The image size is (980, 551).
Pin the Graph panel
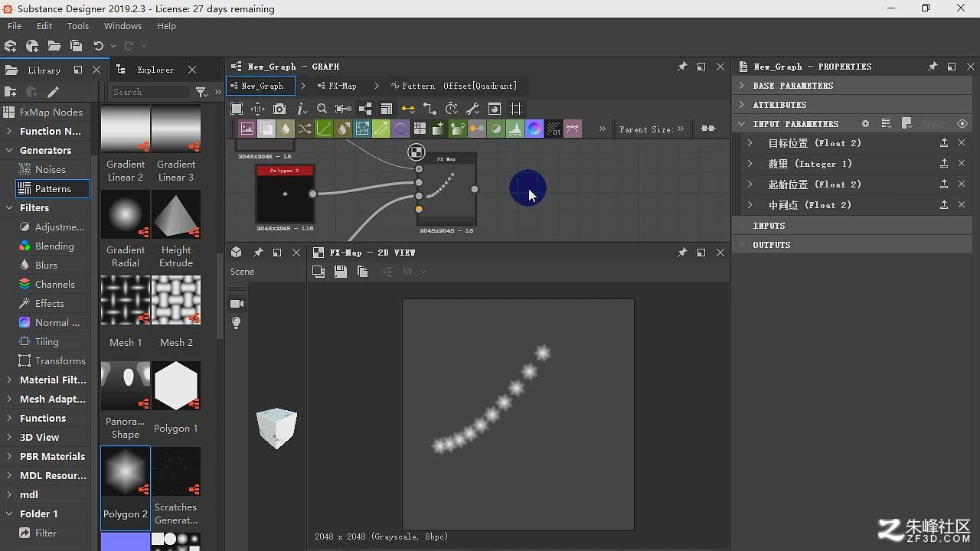pos(682,67)
